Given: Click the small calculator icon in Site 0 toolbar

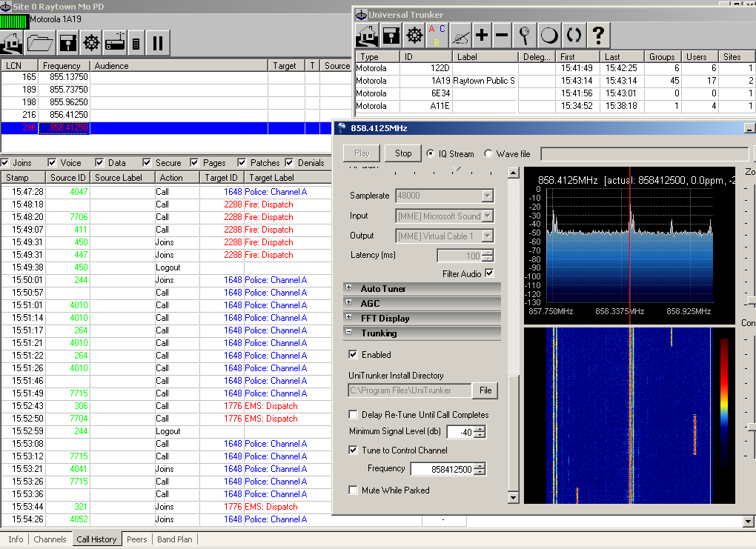Looking at the screenshot, I should [136, 44].
